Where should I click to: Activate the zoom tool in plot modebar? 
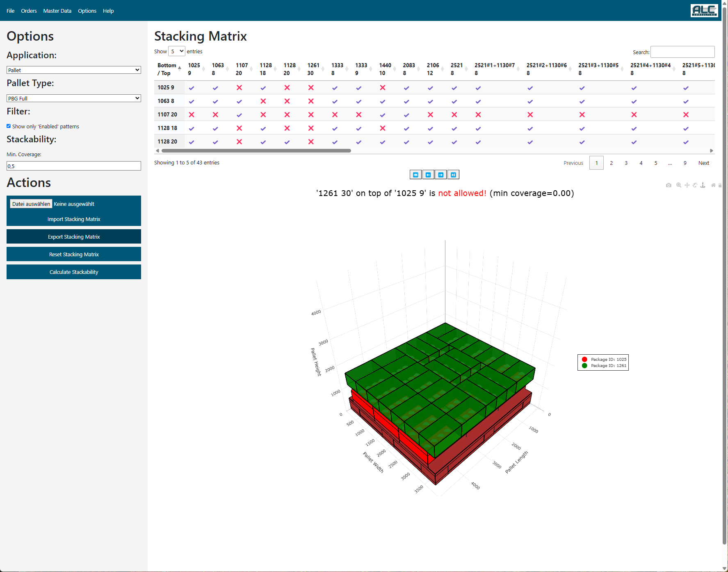click(x=679, y=185)
